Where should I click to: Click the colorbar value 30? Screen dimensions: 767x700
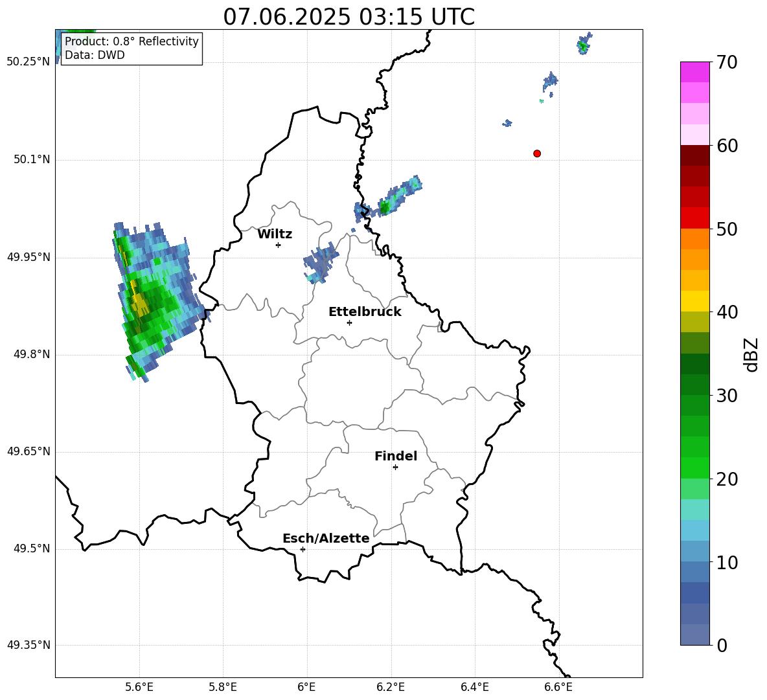(x=727, y=396)
